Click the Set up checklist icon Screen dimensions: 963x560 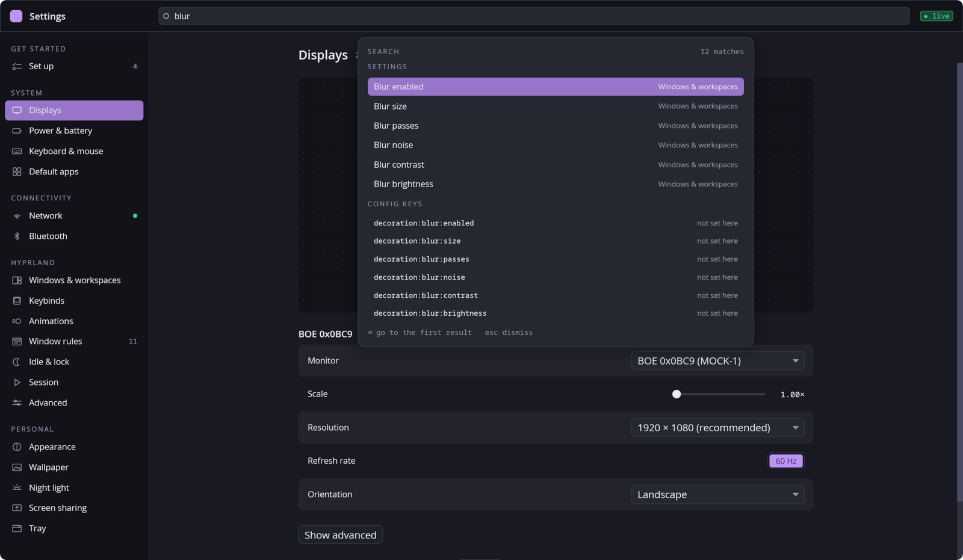17,66
